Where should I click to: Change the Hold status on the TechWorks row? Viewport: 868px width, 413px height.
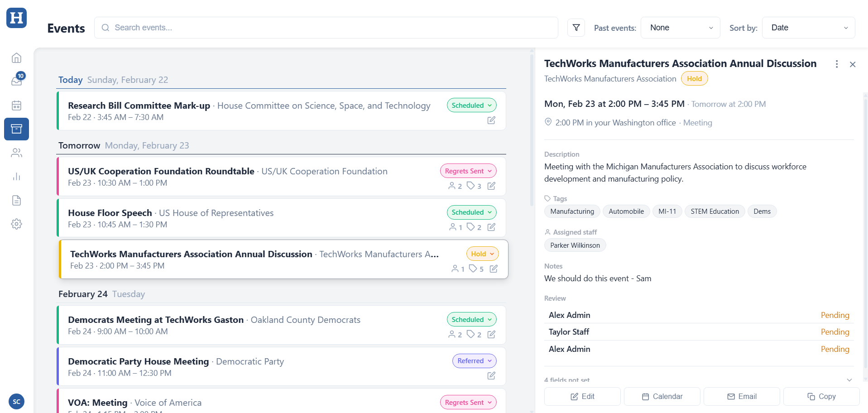[482, 254]
